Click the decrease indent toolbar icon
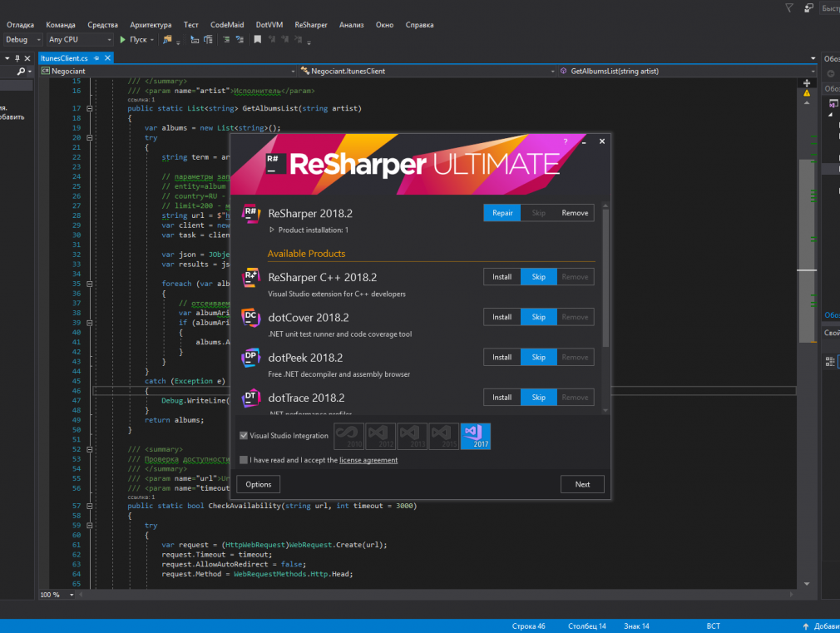Viewport: 840px width, 633px height. 195,40
